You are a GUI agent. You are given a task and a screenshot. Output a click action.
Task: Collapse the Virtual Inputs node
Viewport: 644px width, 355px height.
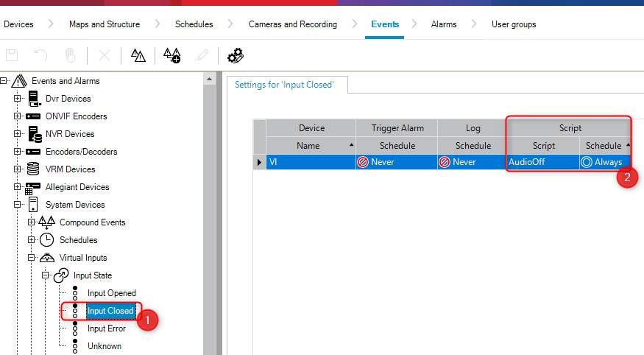(32, 258)
